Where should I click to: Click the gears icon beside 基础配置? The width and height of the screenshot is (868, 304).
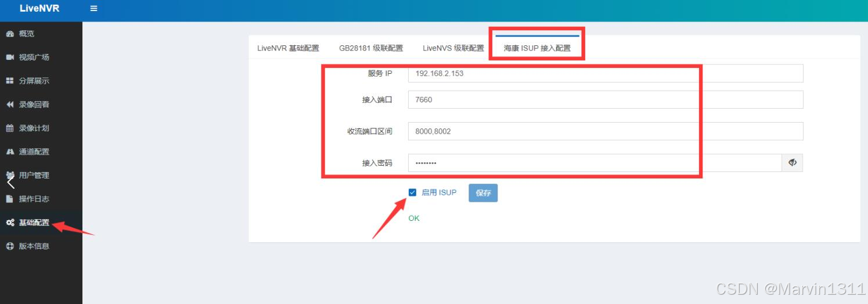tap(10, 223)
